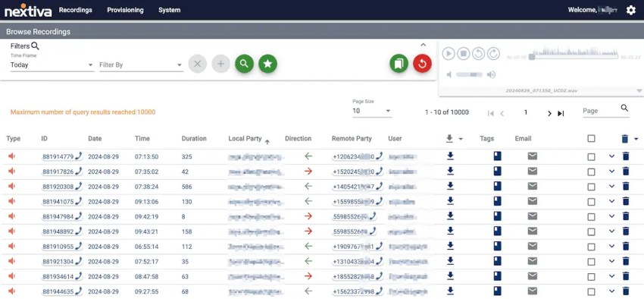
Task: Click the Local Party column header
Action: [x=245, y=139]
